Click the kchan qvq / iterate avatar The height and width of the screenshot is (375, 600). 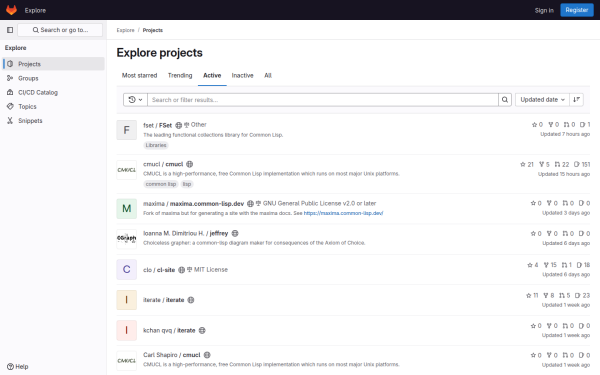[127, 330]
